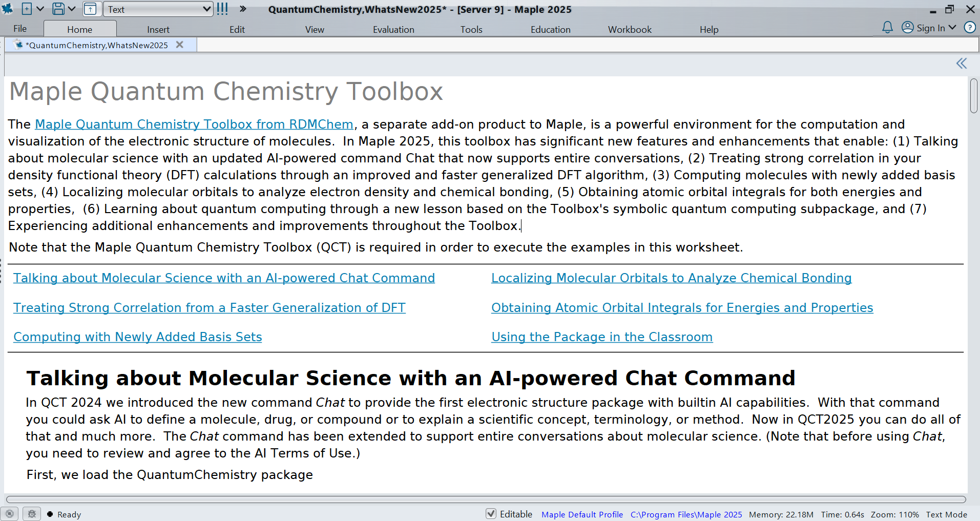Open the Help tab
This screenshot has width=980, height=521.
[709, 29]
